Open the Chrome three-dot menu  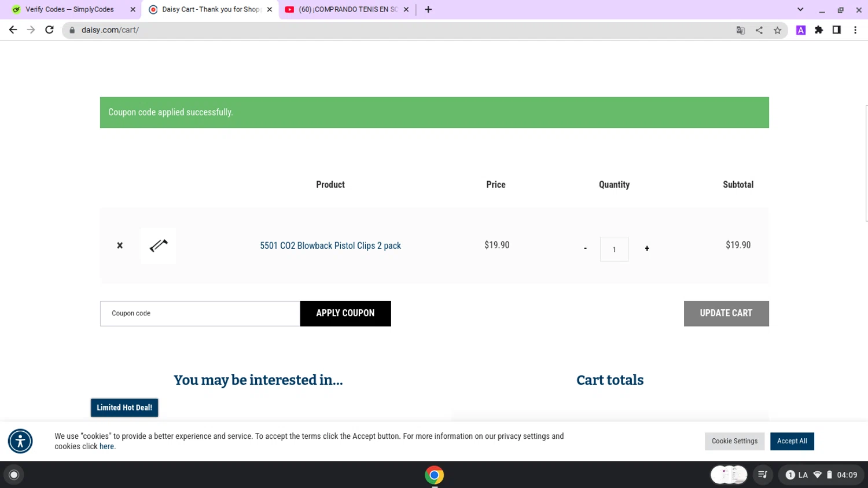pyautogui.click(x=855, y=30)
